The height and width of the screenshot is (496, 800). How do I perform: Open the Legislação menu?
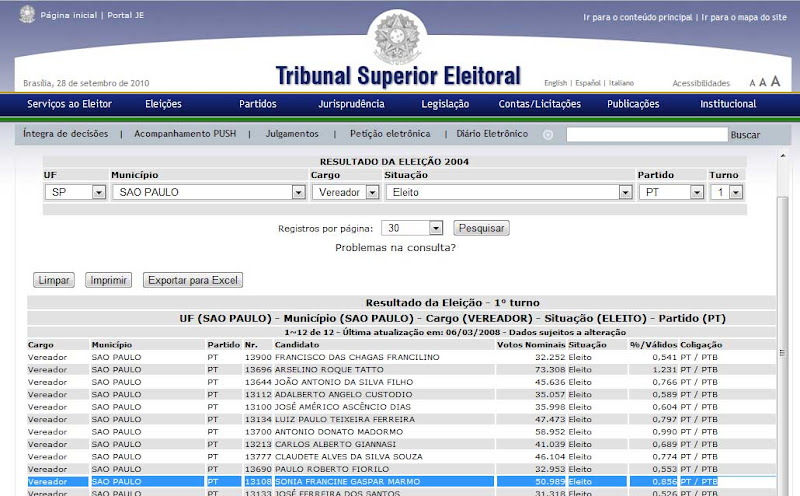pyautogui.click(x=445, y=104)
